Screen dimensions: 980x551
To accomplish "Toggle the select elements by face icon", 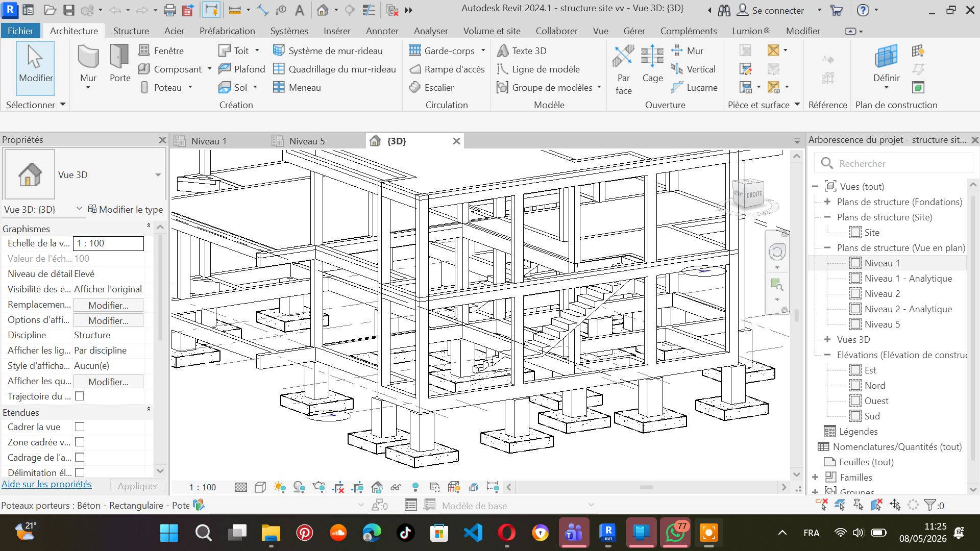I will coord(877,505).
